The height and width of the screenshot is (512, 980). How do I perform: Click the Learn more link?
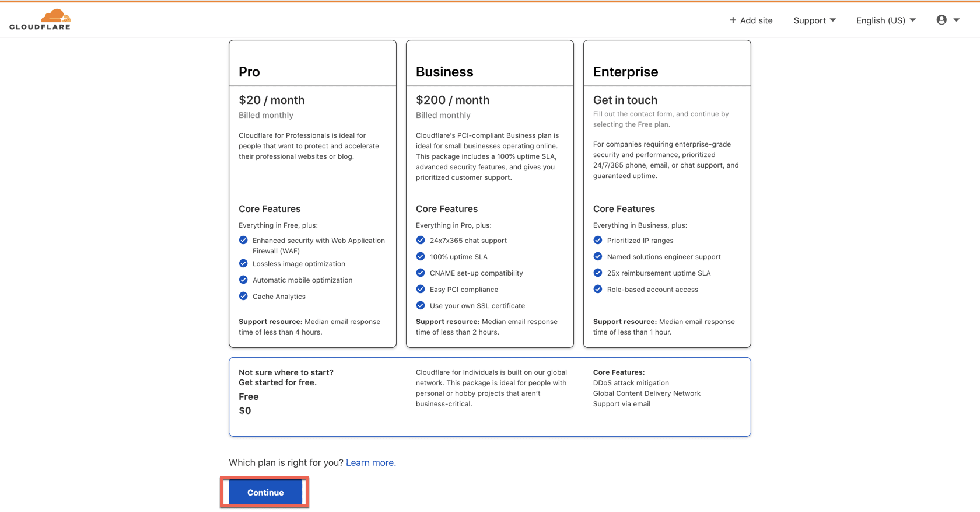point(371,462)
